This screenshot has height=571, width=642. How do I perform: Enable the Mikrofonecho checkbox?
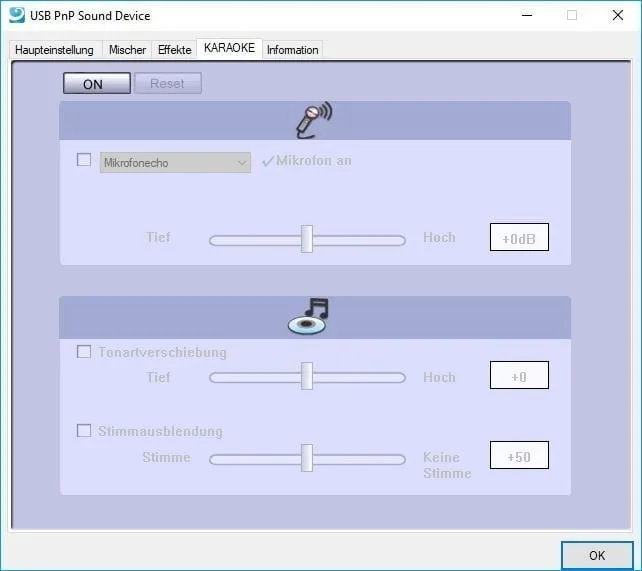click(x=84, y=159)
